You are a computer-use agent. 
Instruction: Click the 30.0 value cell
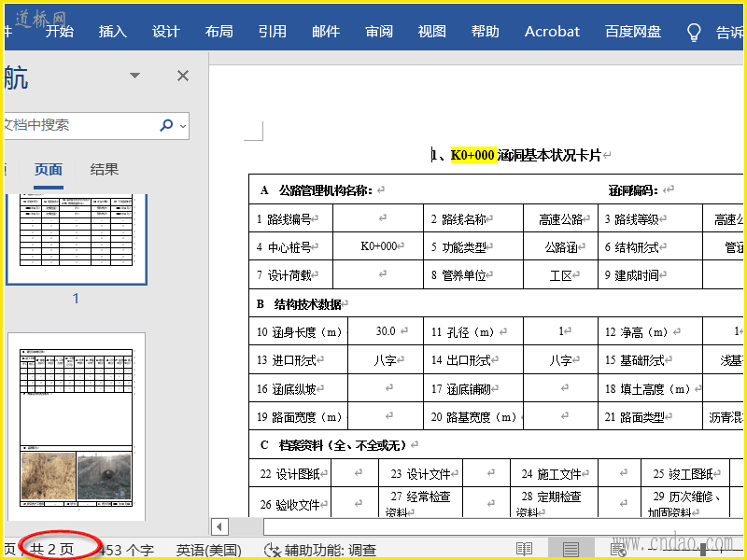pos(386,331)
